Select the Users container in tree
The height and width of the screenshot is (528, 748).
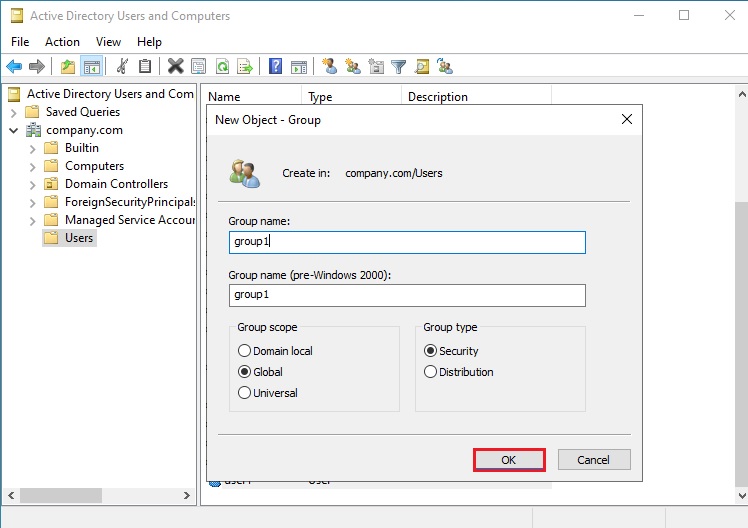70,238
